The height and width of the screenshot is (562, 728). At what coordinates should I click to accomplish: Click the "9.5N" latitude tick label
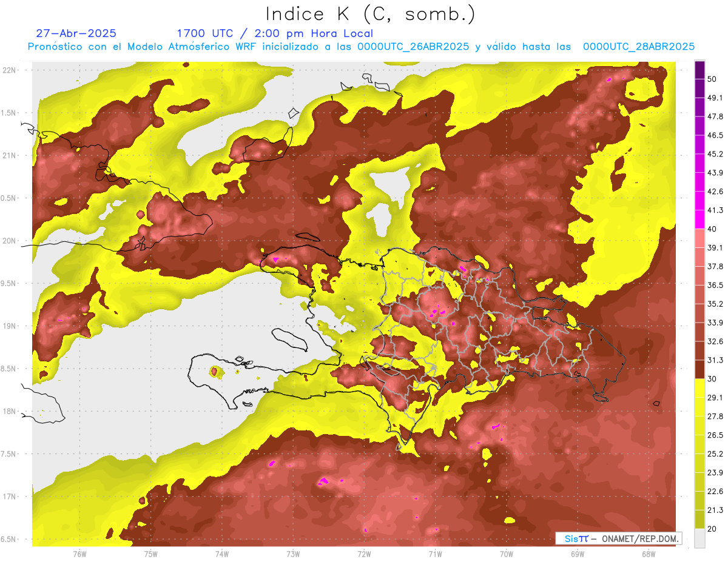8,284
